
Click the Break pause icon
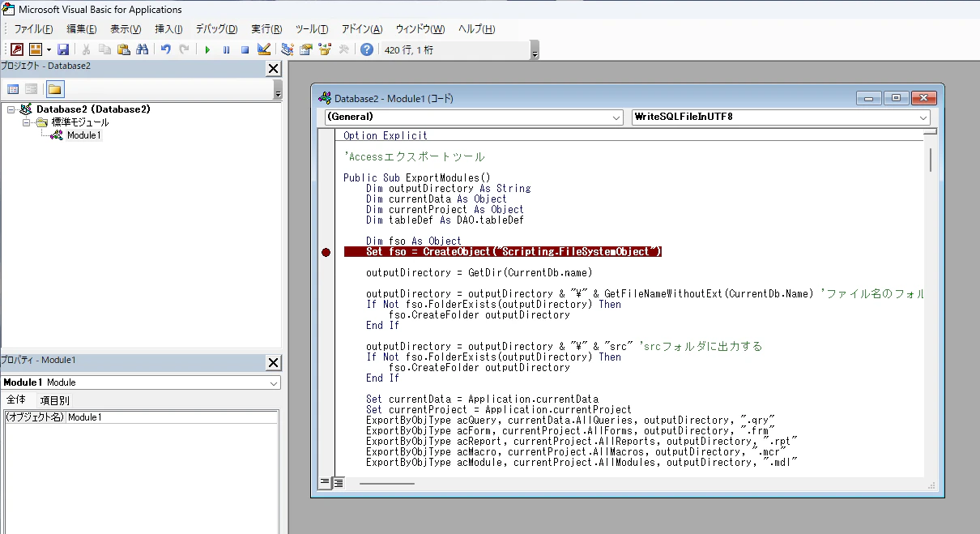click(x=226, y=49)
